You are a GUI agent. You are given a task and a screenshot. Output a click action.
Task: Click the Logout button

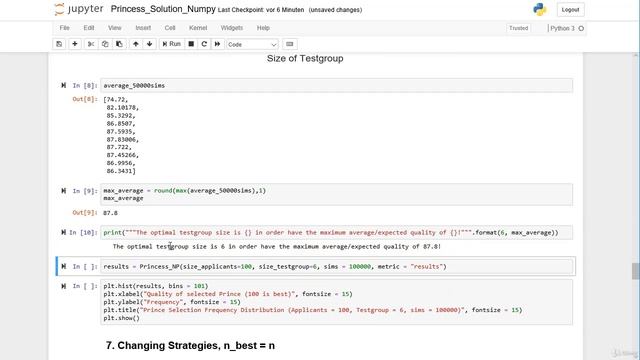(x=570, y=10)
